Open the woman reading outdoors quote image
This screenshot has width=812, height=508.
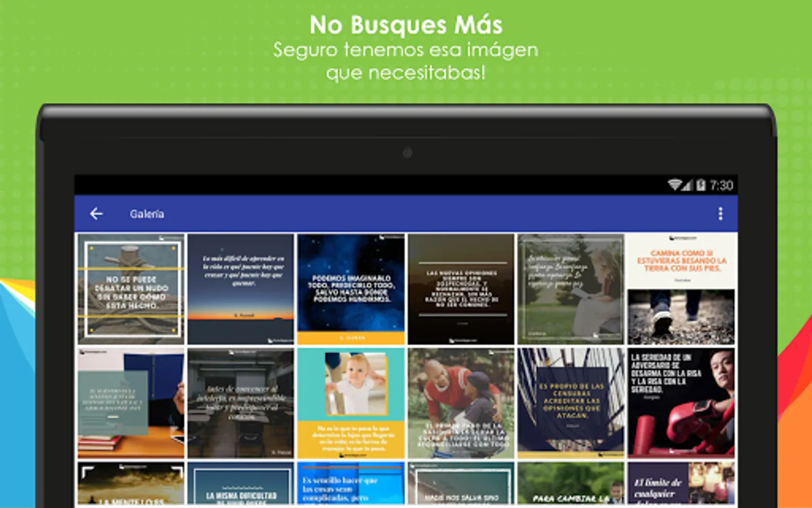pyautogui.click(x=571, y=289)
